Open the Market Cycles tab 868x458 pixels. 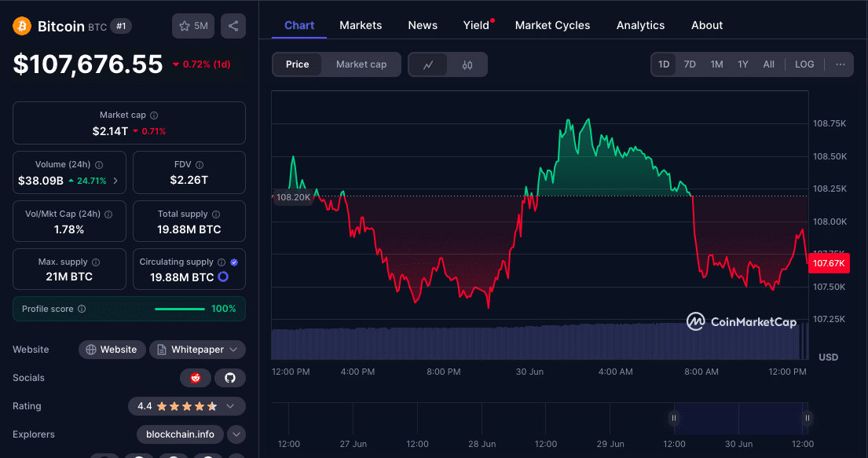552,25
